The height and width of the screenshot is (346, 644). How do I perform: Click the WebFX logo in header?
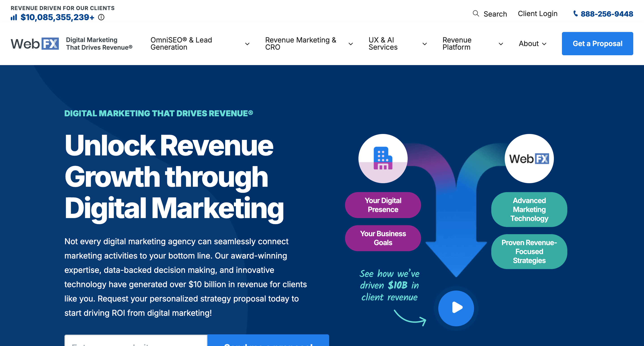click(35, 44)
